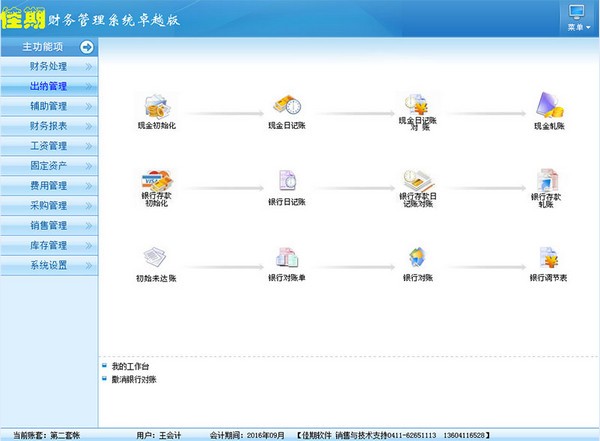Click the bullet icon next to 我的工作台
Image resolution: width=600 pixels, height=441 pixels.
(x=104, y=366)
